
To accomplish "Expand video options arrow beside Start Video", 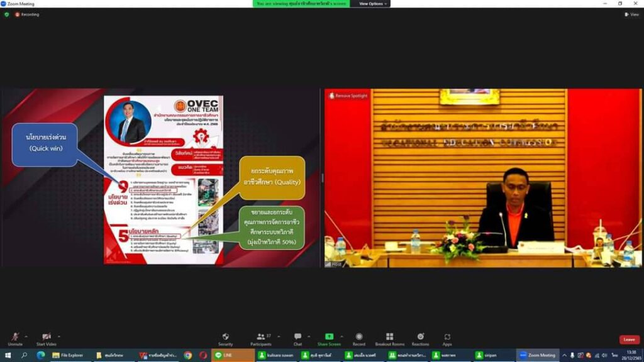I will [x=58, y=336].
